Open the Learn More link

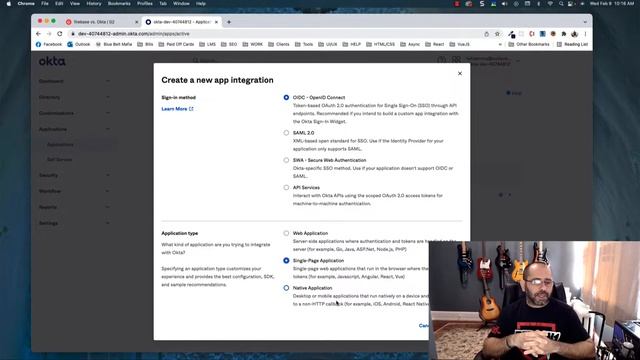[177, 109]
